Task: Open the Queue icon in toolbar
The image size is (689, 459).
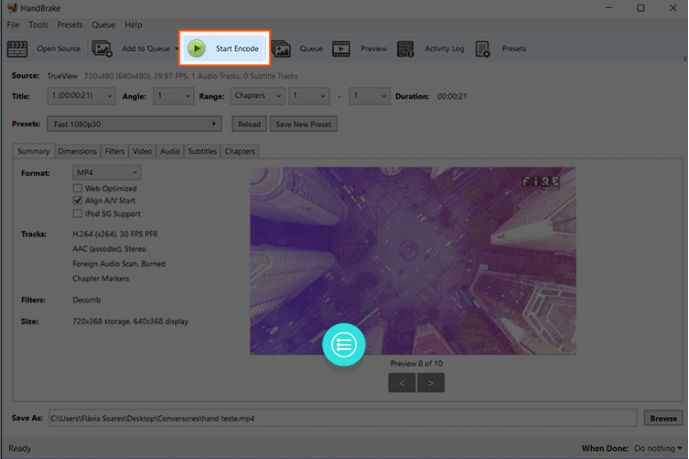Action: pos(282,48)
